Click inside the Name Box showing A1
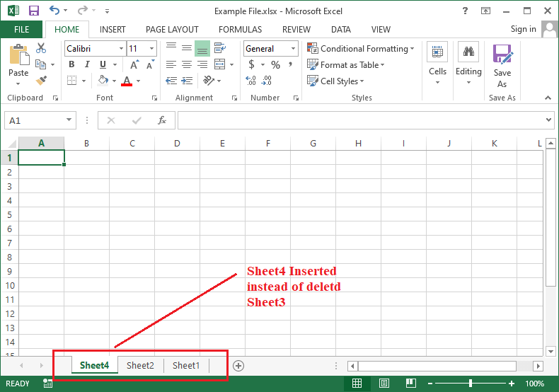 pos(34,120)
